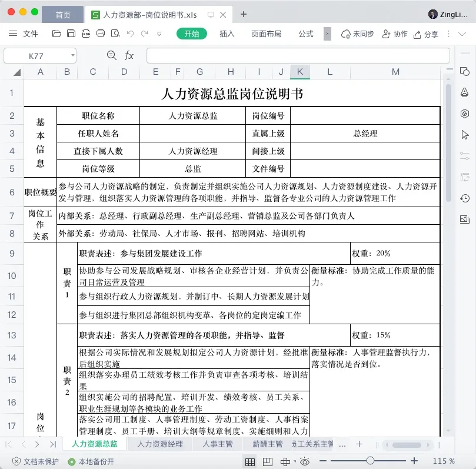Click the Print Preview toolbar icon
Viewport: 476px width, 469px height.
115,34
